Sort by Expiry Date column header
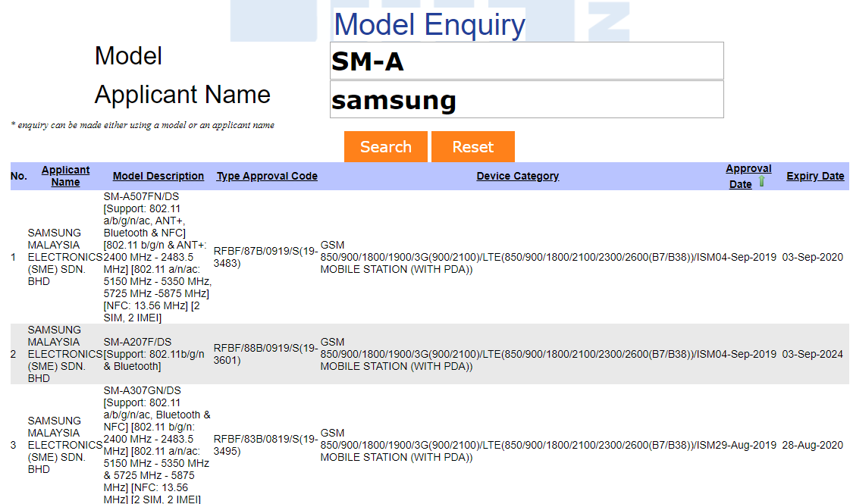The height and width of the screenshot is (504, 850). click(x=815, y=176)
